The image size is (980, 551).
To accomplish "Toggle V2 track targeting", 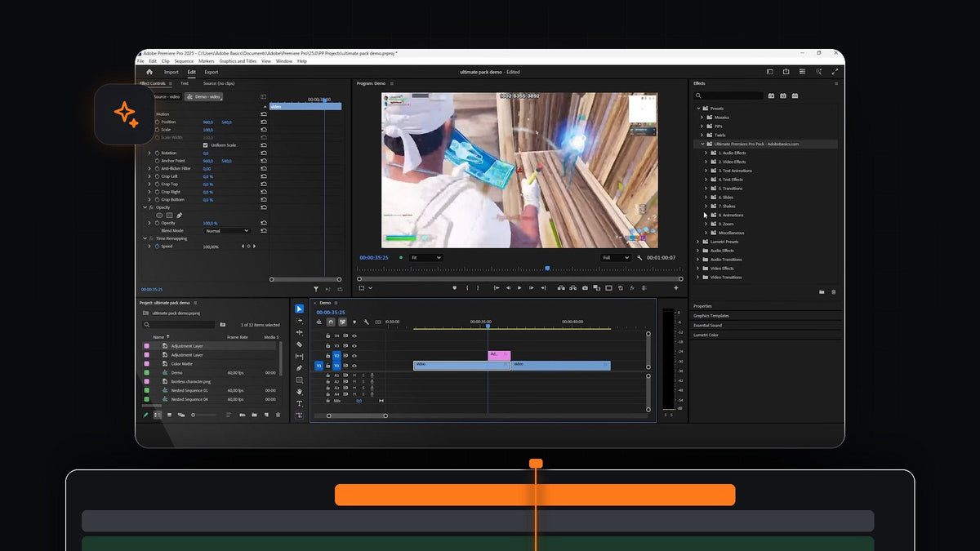I will [336, 356].
